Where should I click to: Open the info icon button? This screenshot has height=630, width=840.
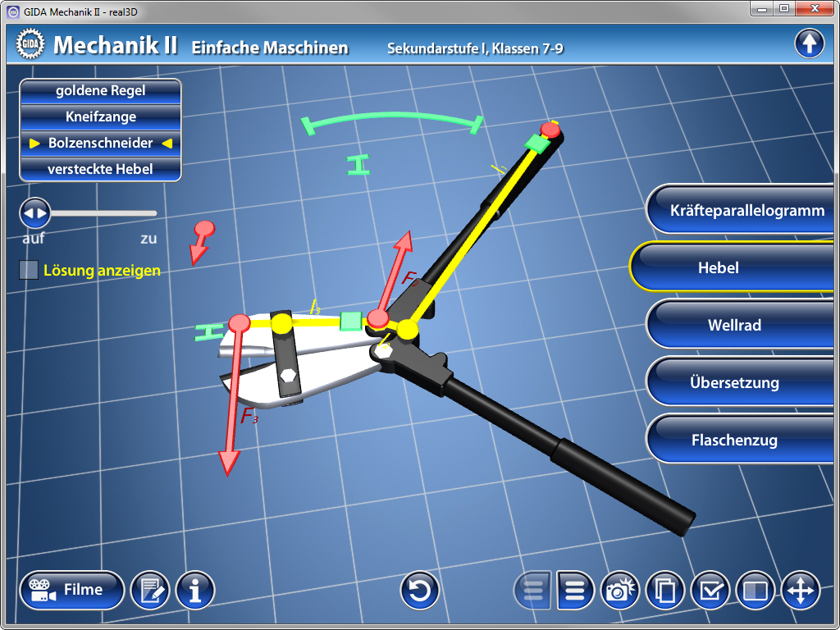point(195,590)
